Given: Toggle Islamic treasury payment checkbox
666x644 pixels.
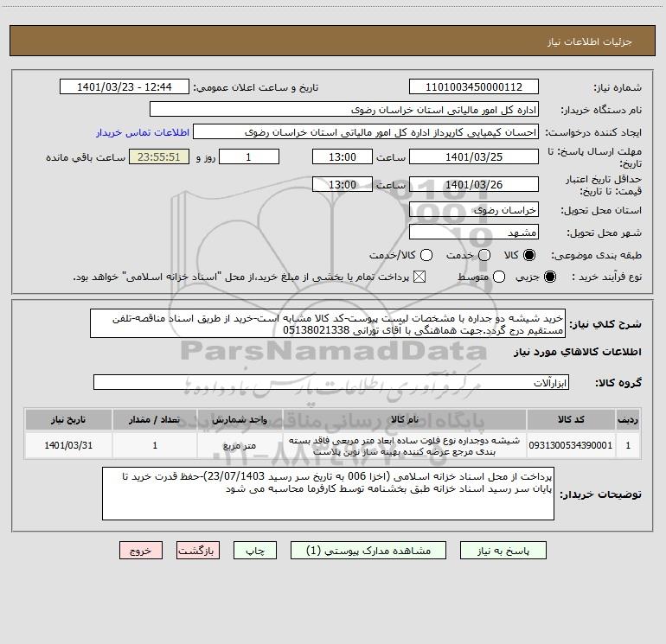Looking at the screenshot, I should point(419,277).
